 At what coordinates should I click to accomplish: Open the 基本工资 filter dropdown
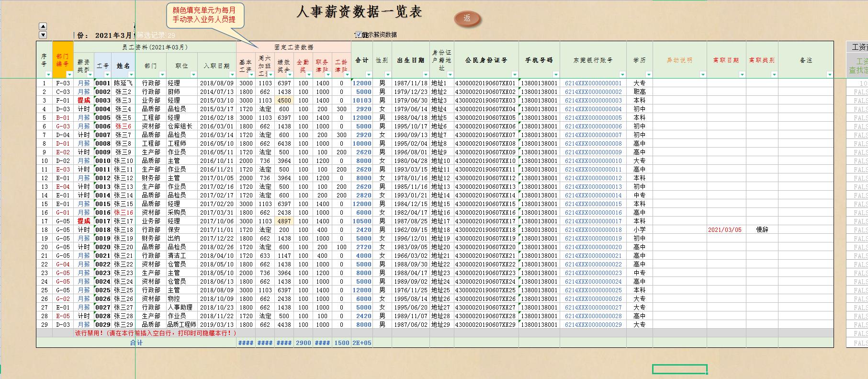click(252, 74)
